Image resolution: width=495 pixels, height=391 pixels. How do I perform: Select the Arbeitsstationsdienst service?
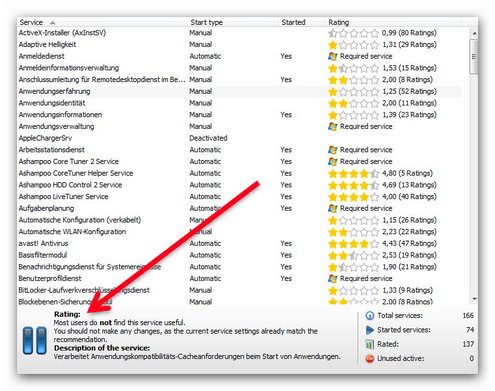point(52,150)
